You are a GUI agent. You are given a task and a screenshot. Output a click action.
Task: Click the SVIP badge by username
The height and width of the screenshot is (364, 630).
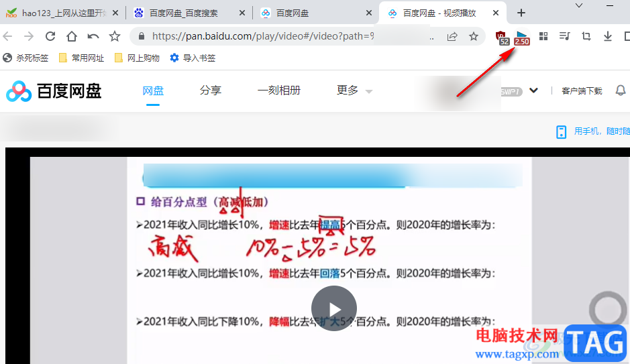[x=511, y=92]
